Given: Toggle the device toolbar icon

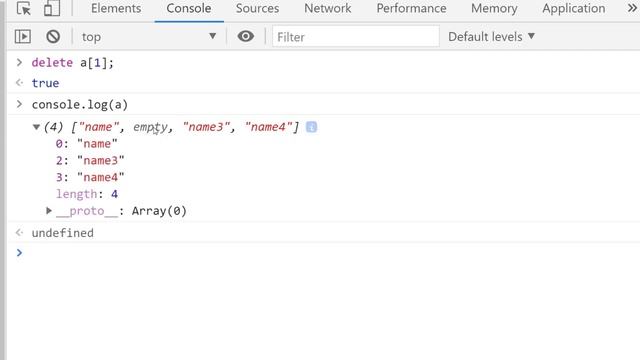Looking at the screenshot, I should (52, 8).
